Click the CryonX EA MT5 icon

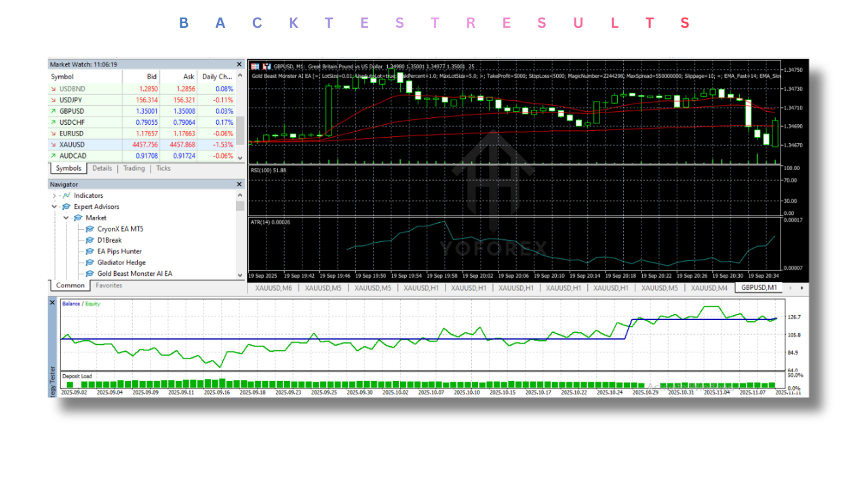tap(90, 228)
